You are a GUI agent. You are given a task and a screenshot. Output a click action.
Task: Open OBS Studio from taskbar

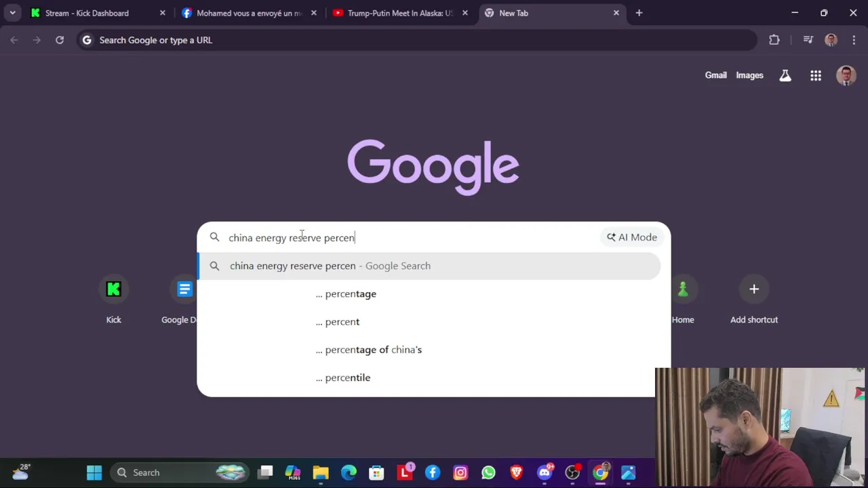click(x=572, y=472)
